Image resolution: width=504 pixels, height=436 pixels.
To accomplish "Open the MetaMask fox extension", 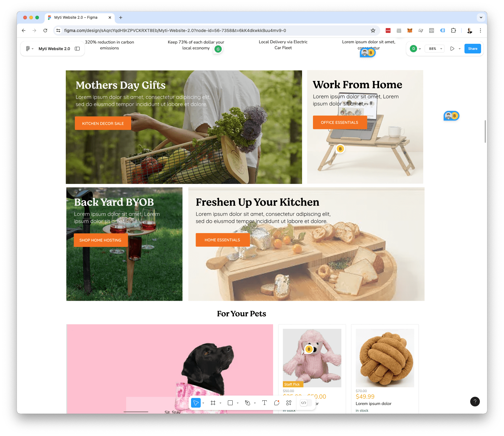I will coord(410,30).
